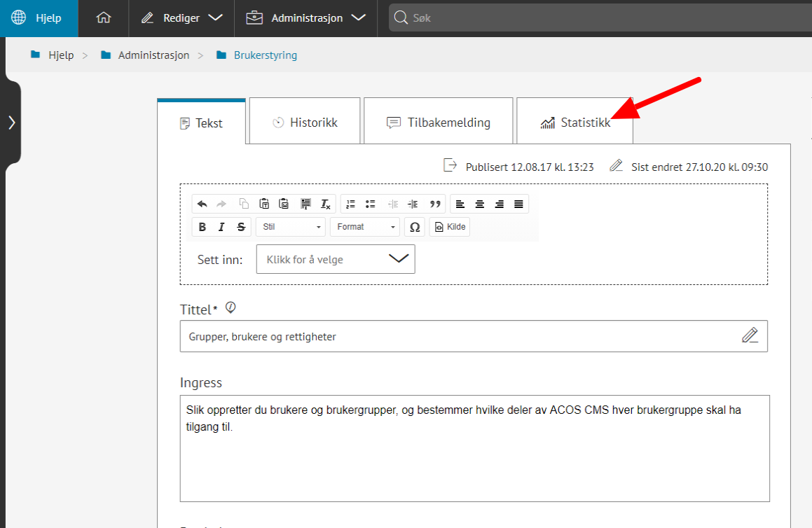Insert a numbered list
This screenshot has height=528, width=812.
[x=351, y=204]
